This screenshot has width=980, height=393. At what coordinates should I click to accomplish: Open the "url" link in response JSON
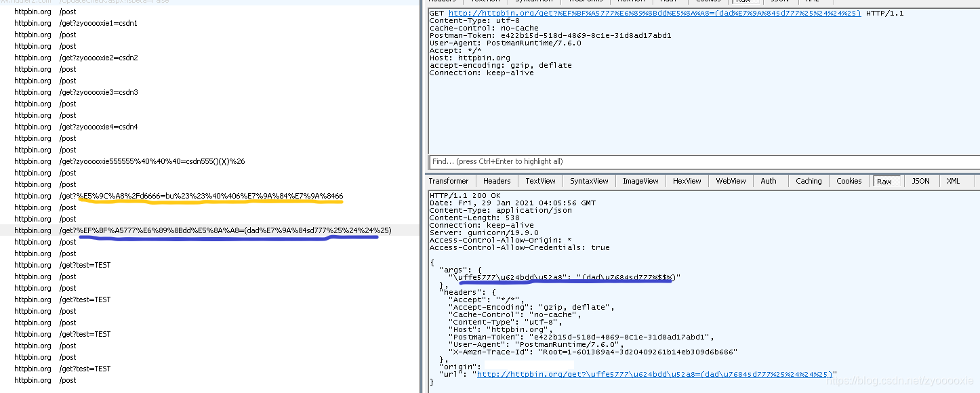(x=655, y=374)
